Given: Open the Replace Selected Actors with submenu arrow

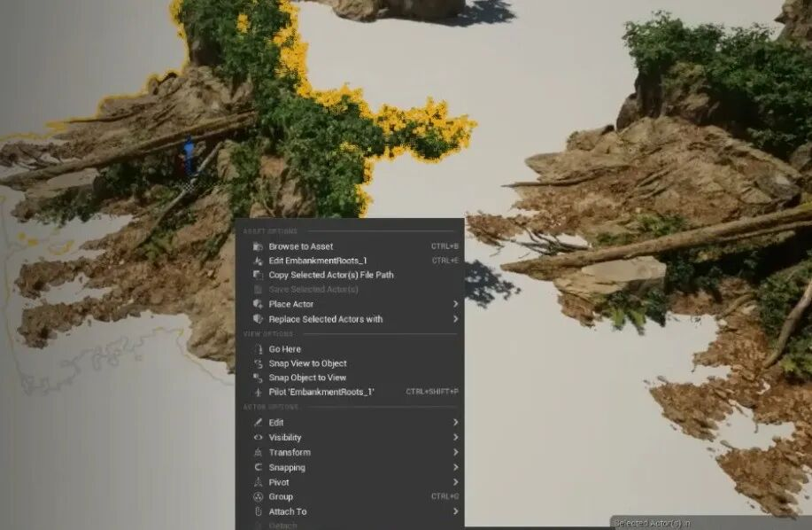Looking at the screenshot, I should click(x=455, y=319).
